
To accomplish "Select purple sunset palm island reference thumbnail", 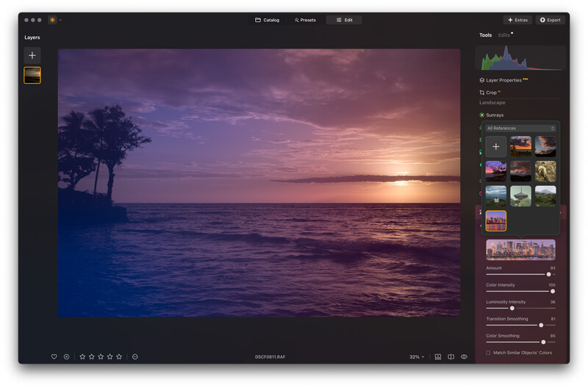I will click(495, 171).
